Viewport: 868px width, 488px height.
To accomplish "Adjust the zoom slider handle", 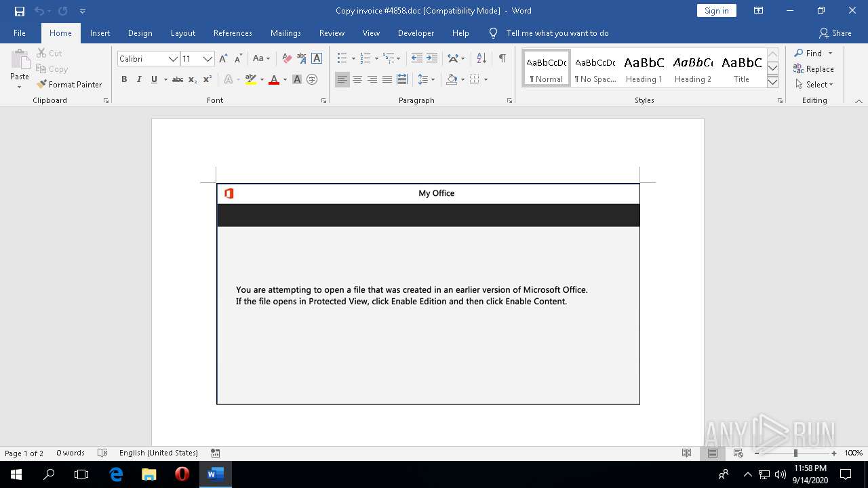I will [795, 453].
